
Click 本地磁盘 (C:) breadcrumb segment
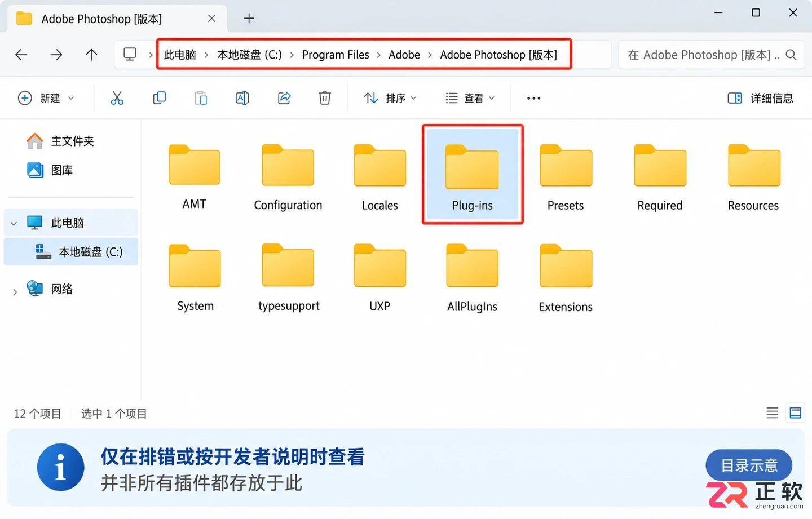tap(250, 55)
